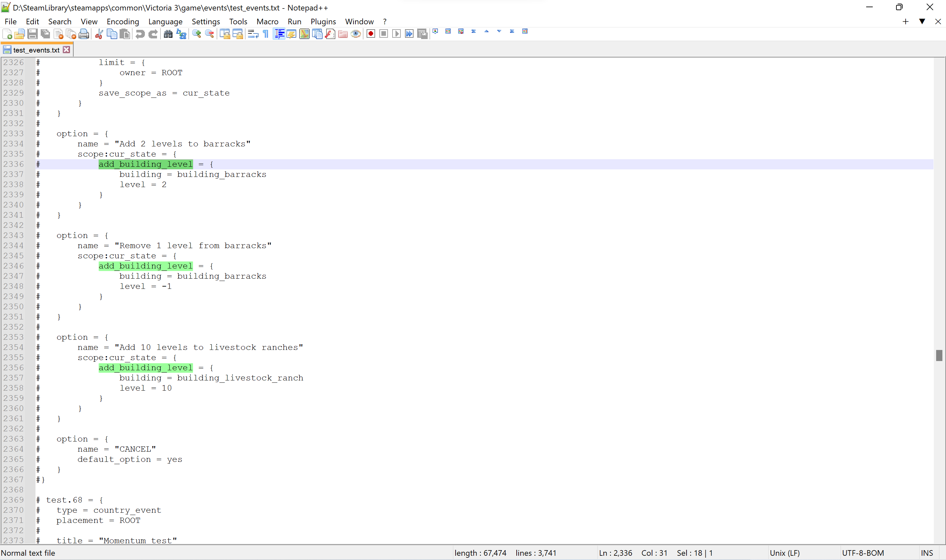Click the Close All documents icon
The image size is (946, 560).
point(71,34)
